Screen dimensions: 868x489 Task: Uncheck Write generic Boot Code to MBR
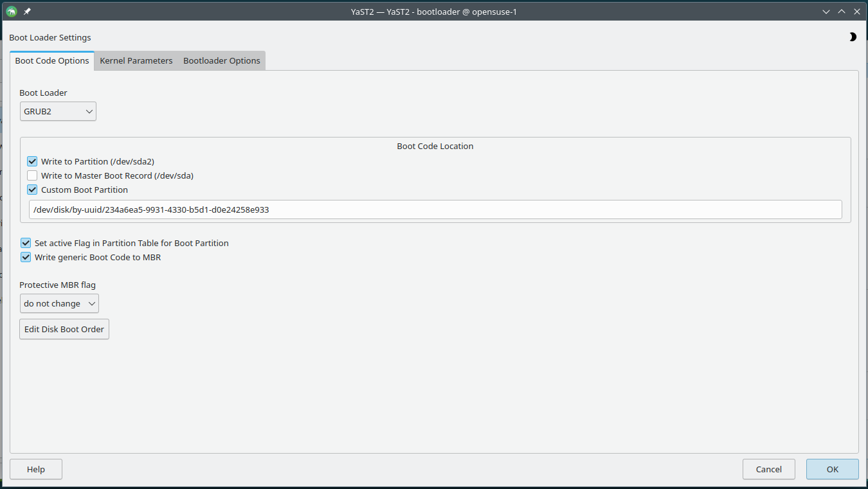pos(26,258)
